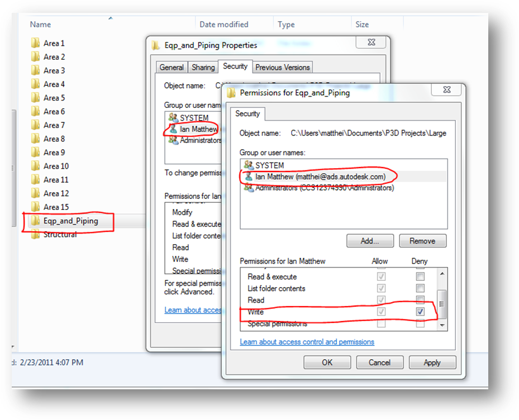Select the Area 12 folder icon

35,193
